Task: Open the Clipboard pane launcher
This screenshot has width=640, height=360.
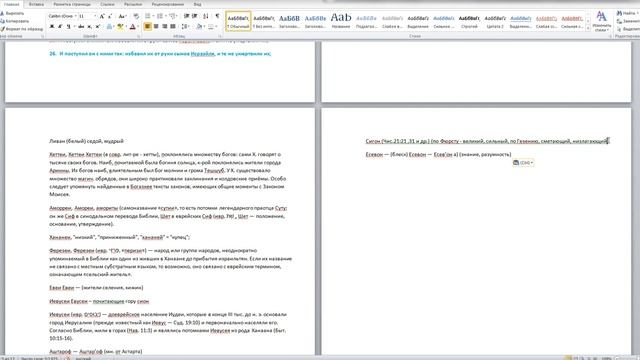Action: click(x=42, y=36)
